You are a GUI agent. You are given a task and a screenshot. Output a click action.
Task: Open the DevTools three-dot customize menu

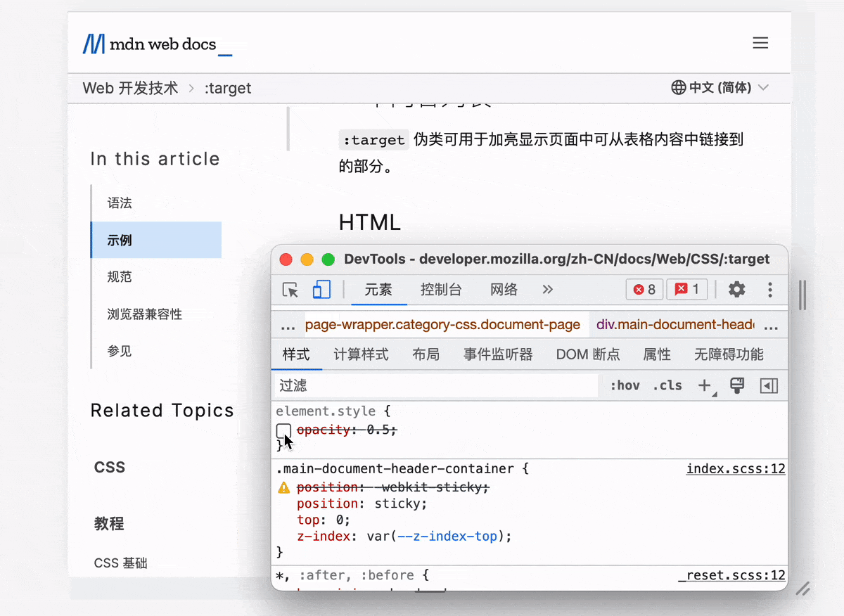(x=770, y=290)
